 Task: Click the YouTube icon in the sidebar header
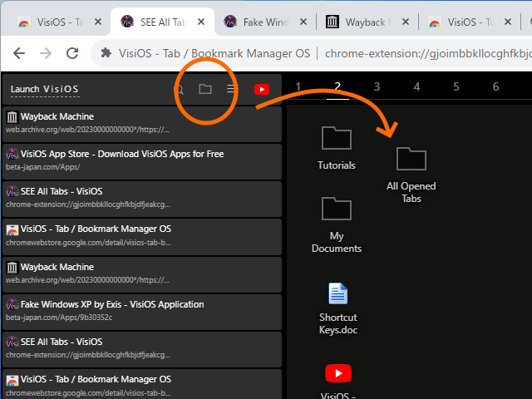[262, 89]
